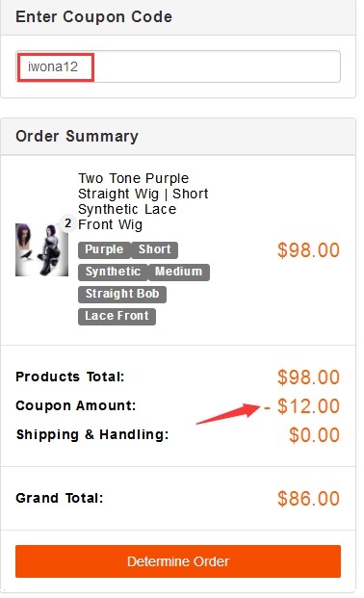Click the Coupon Amount value -$12.00
Image resolution: width=364 pixels, height=598 pixels.
pyautogui.click(x=301, y=406)
